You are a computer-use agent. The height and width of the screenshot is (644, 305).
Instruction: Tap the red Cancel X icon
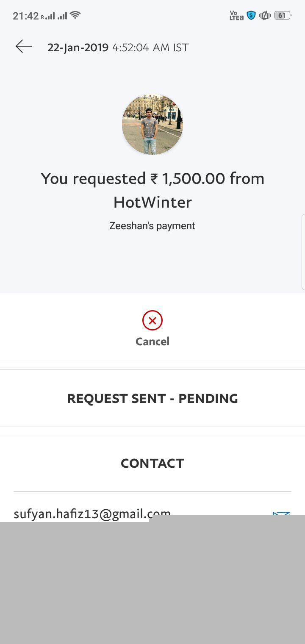pos(152,320)
